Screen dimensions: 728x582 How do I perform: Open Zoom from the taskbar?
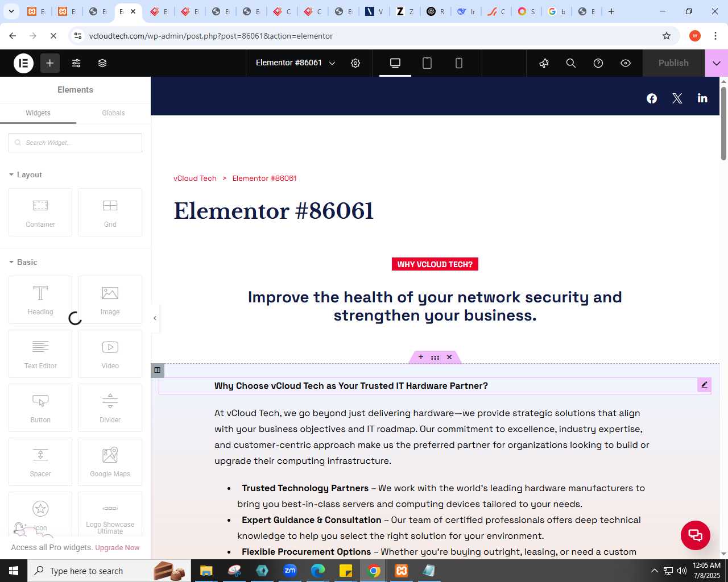pyautogui.click(x=290, y=571)
